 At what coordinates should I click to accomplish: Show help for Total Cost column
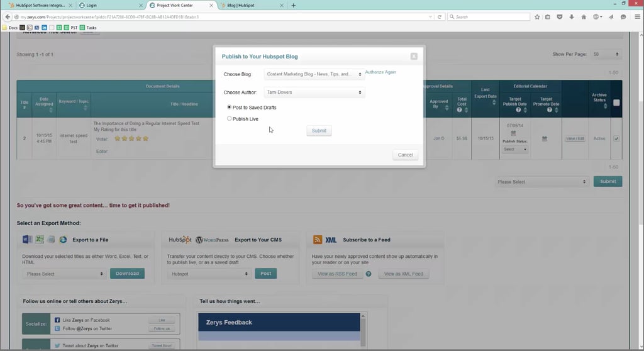pyautogui.click(x=459, y=109)
